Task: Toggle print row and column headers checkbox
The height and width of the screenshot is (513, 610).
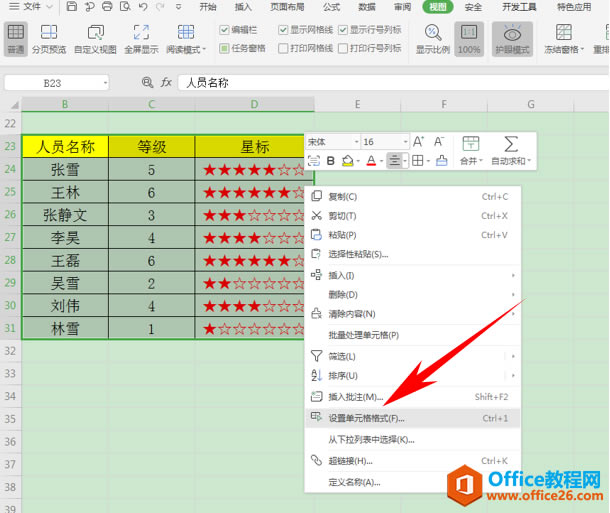Action: (x=343, y=49)
